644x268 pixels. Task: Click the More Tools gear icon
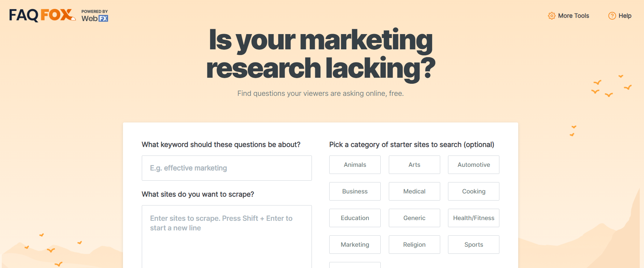(551, 16)
